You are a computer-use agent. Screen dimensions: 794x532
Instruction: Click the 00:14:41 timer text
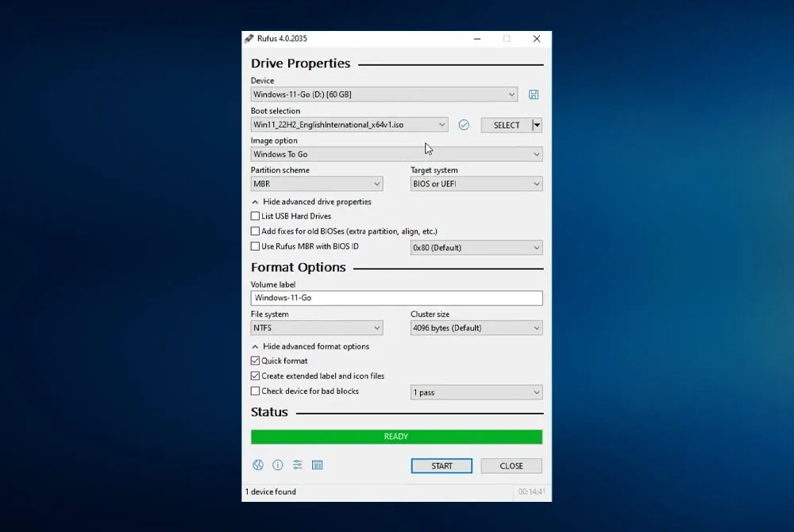pos(531,492)
